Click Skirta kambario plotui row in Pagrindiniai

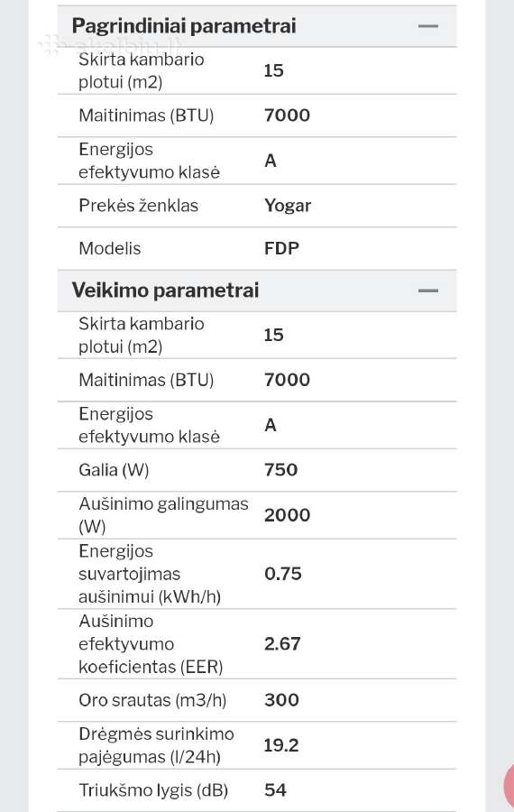[x=257, y=71]
